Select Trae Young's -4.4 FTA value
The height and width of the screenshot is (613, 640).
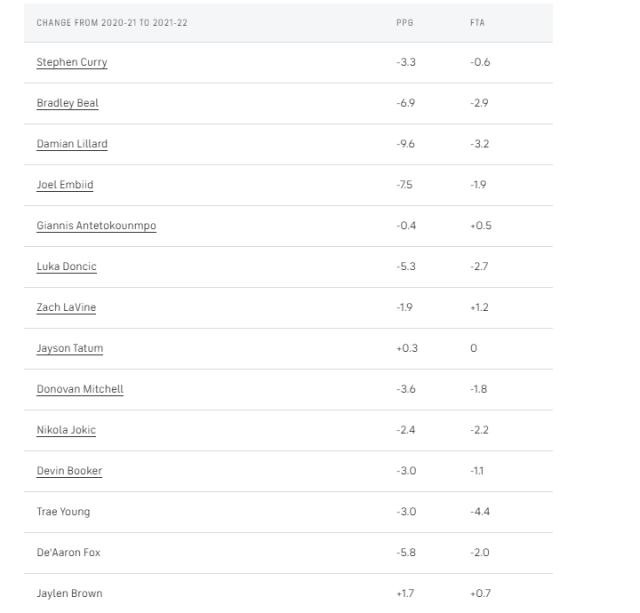(480, 512)
